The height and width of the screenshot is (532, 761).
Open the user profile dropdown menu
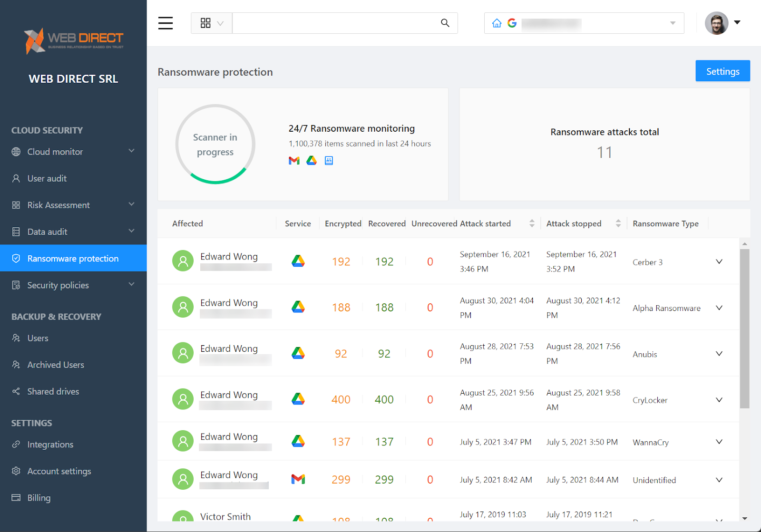click(737, 22)
